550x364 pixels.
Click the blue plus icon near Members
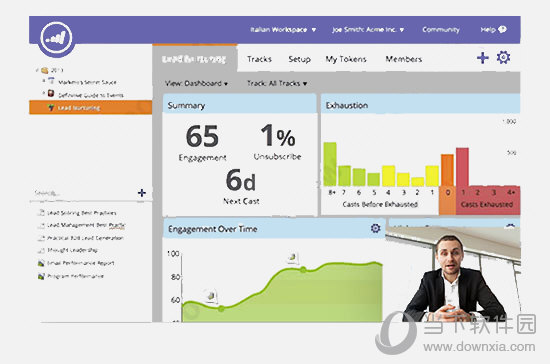[483, 58]
